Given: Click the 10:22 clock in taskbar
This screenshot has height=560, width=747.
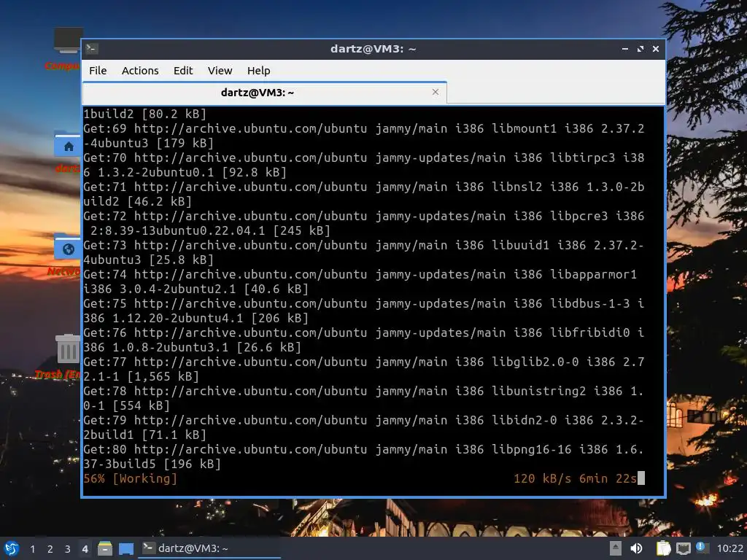Looking at the screenshot, I should coord(729,548).
